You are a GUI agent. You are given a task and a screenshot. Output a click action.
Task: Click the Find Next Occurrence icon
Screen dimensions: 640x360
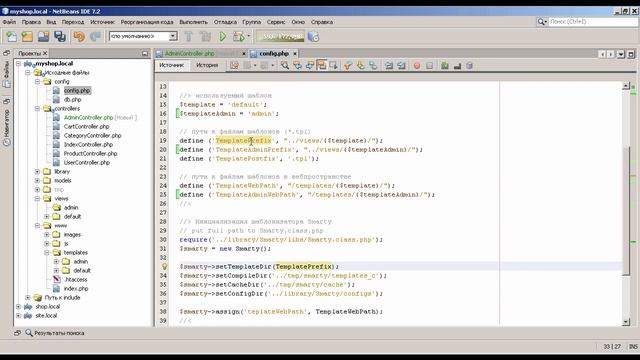tap(309, 65)
